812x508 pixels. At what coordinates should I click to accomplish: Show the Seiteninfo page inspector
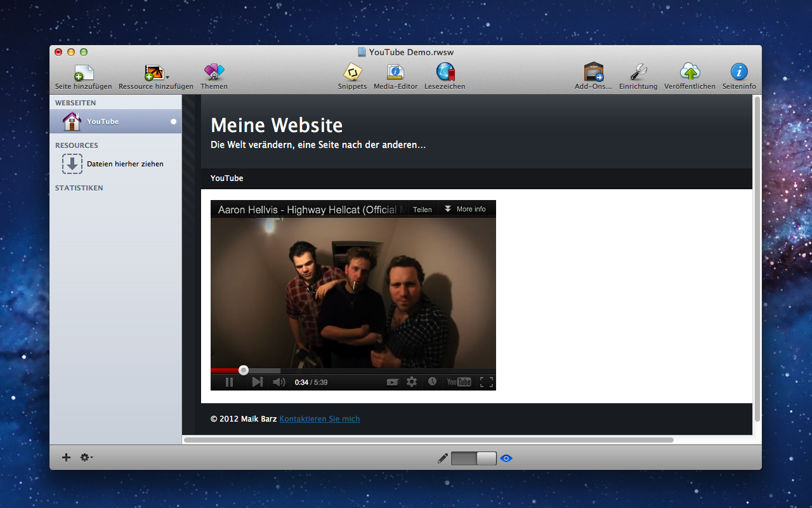click(x=739, y=77)
